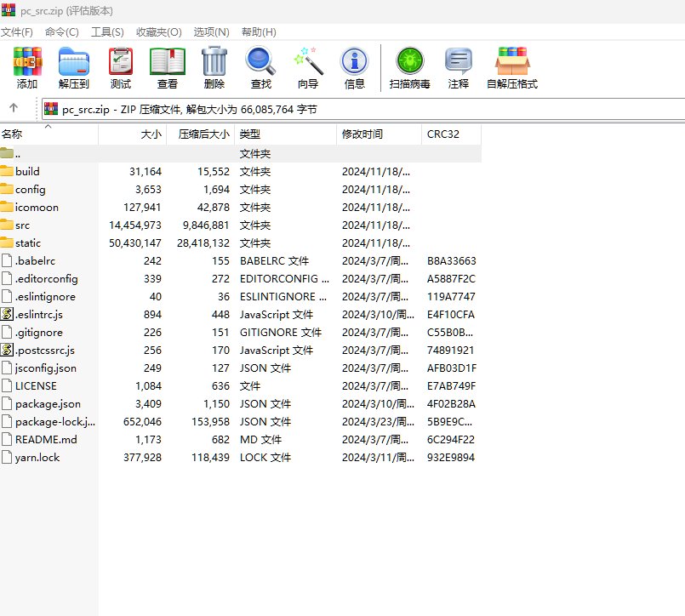Select the package.json file

click(48, 404)
